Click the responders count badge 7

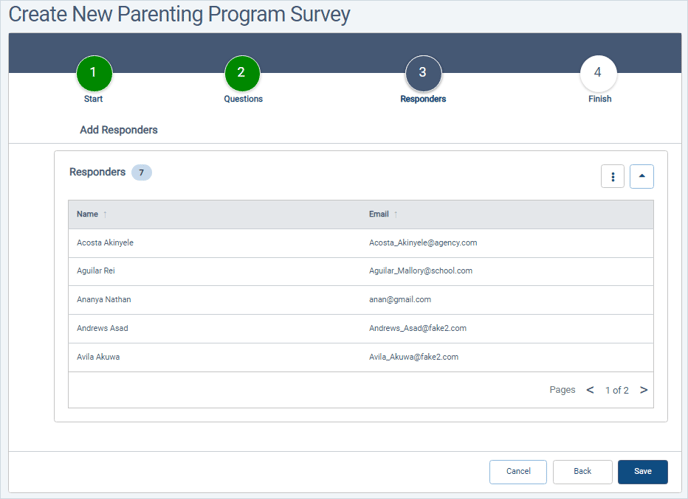[x=142, y=172]
